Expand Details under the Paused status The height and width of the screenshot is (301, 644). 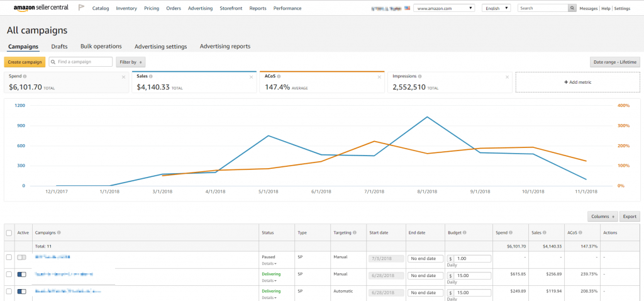(x=269, y=263)
